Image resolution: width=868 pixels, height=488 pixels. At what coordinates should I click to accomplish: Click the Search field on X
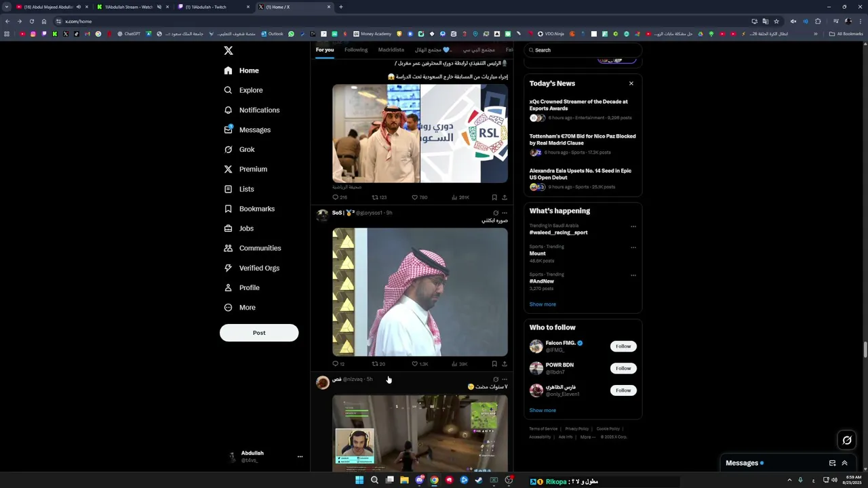pyautogui.click(x=584, y=50)
